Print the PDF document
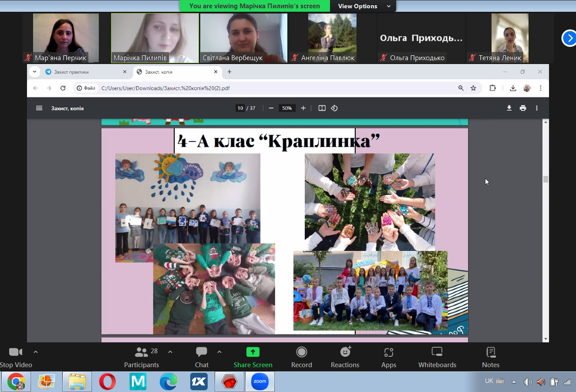 pyautogui.click(x=523, y=108)
